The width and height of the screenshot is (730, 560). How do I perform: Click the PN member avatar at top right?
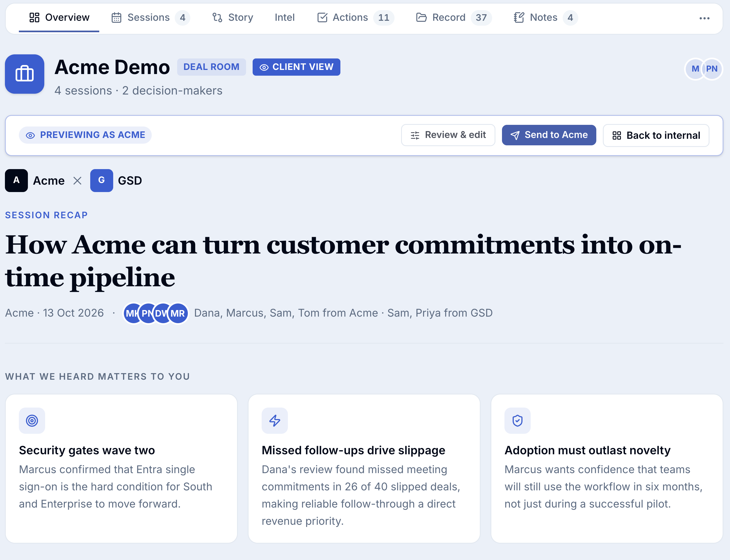(x=712, y=69)
